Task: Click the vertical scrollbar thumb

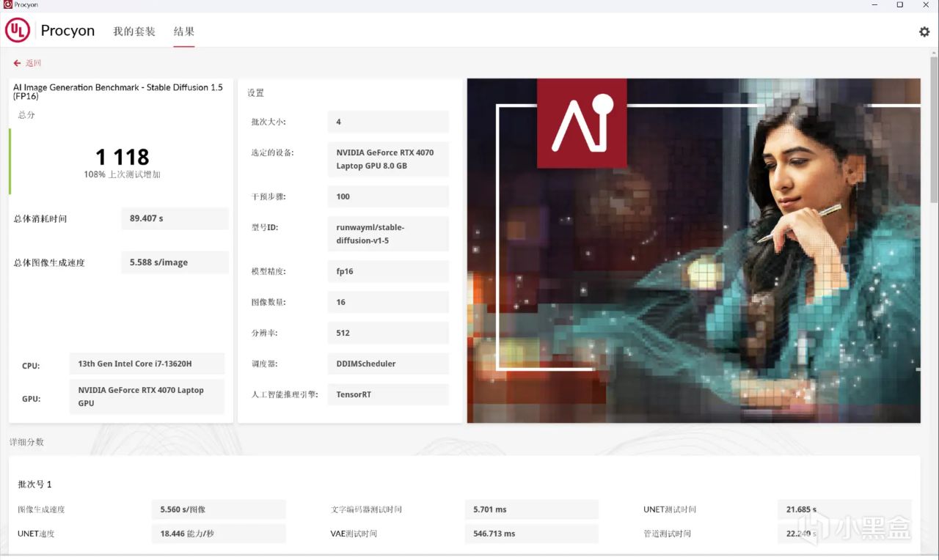Action: coord(934,130)
